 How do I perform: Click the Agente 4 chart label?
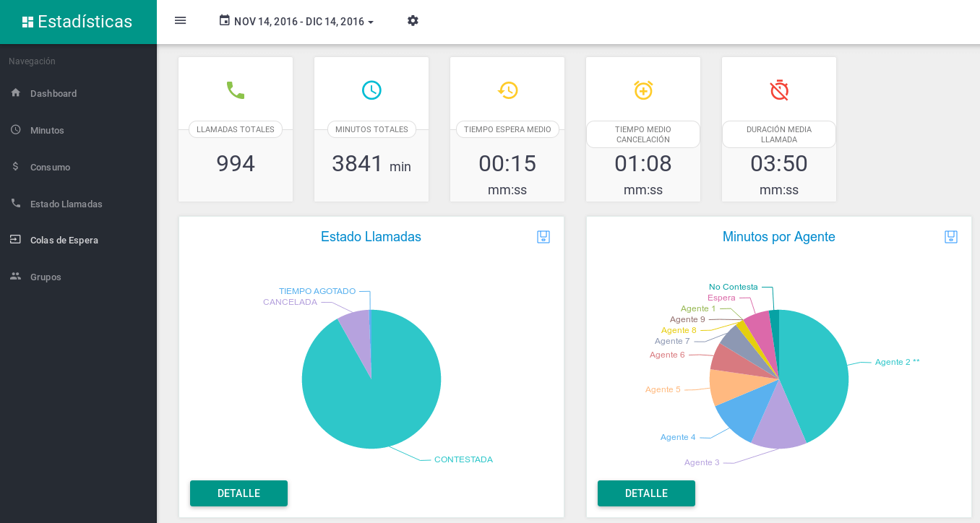pos(678,437)
